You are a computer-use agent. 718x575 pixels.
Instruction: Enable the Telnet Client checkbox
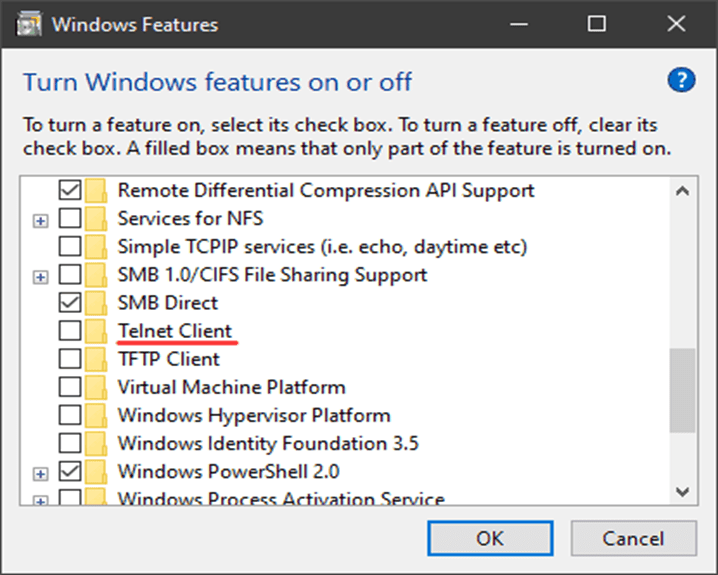[x=70, y=331]
